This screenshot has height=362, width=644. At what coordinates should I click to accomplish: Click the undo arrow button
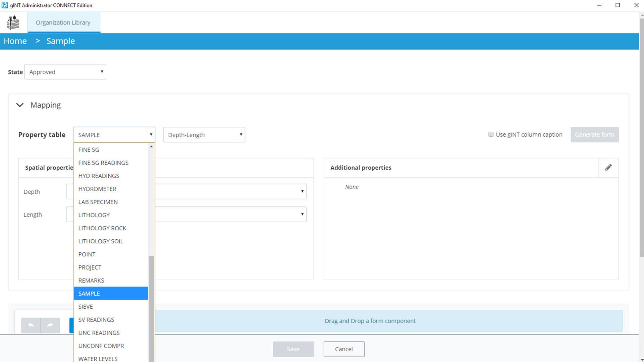click(x=31, y=325)
